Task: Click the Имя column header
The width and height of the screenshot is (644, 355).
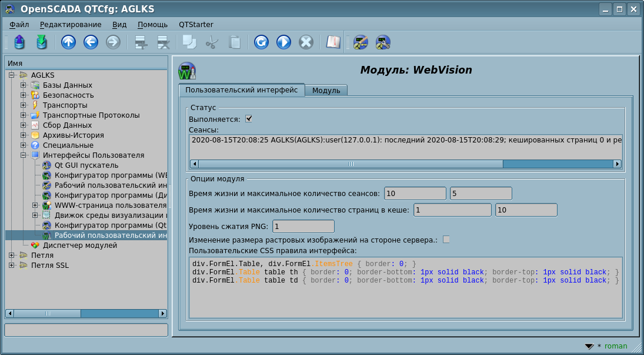Action: 86,64
